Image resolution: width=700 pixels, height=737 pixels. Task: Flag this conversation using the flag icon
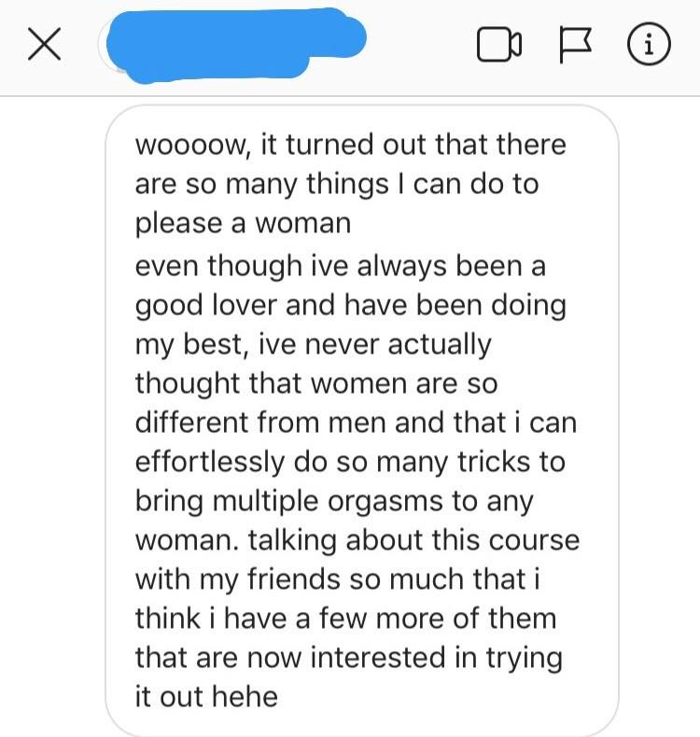click(576, 45)
